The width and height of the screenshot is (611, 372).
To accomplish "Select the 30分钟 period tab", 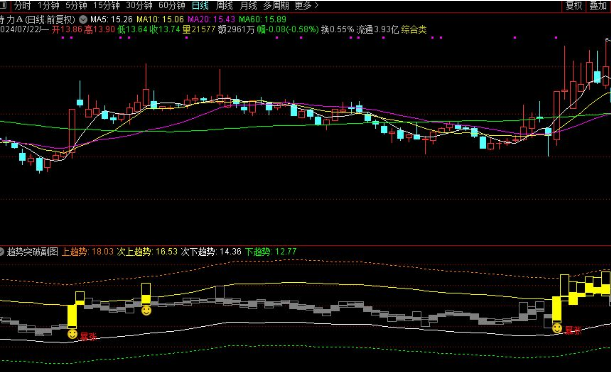I will tap(139, 5).
